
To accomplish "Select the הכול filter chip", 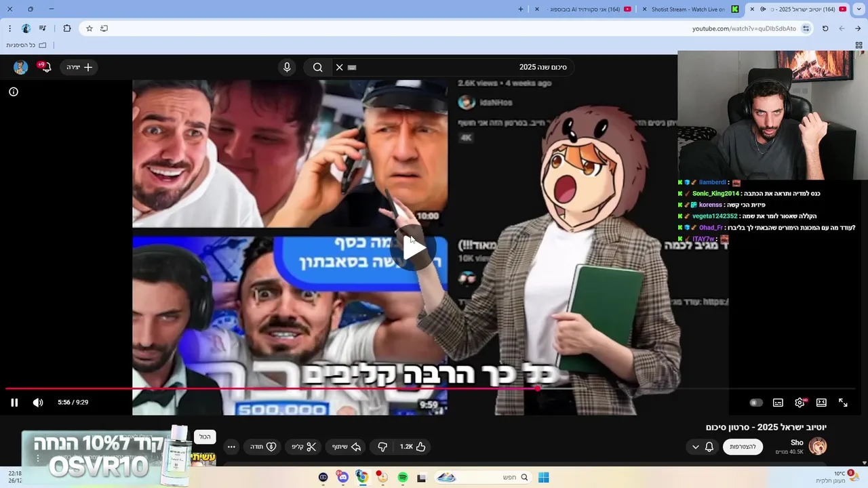I will point(205,437).
